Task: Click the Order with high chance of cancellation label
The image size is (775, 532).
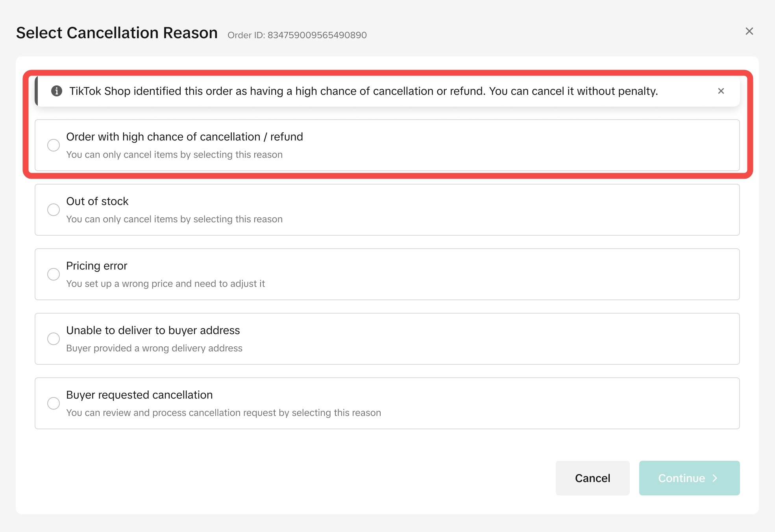Action: pos(184,137)
